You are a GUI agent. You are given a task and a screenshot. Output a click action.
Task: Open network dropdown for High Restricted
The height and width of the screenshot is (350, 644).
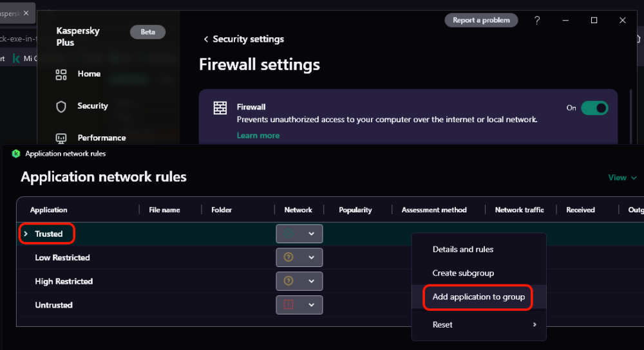pos(299,281)
